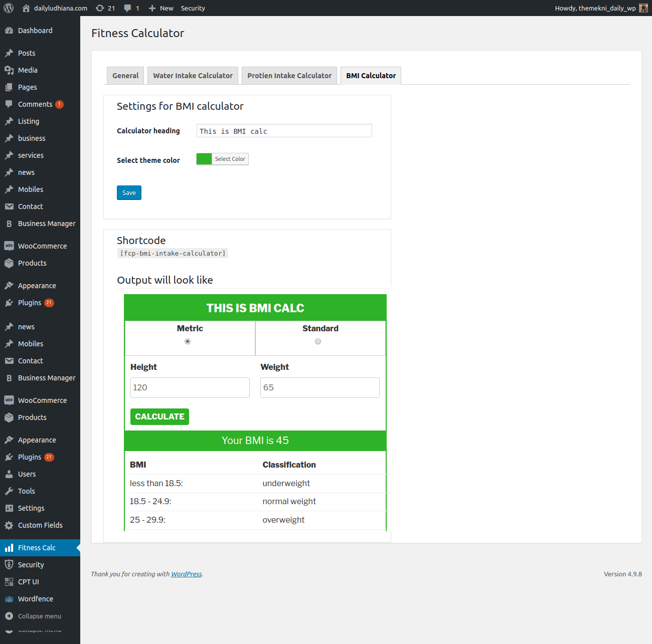
Task: Click the CPT UI grid icon
Action: [9, 582]
